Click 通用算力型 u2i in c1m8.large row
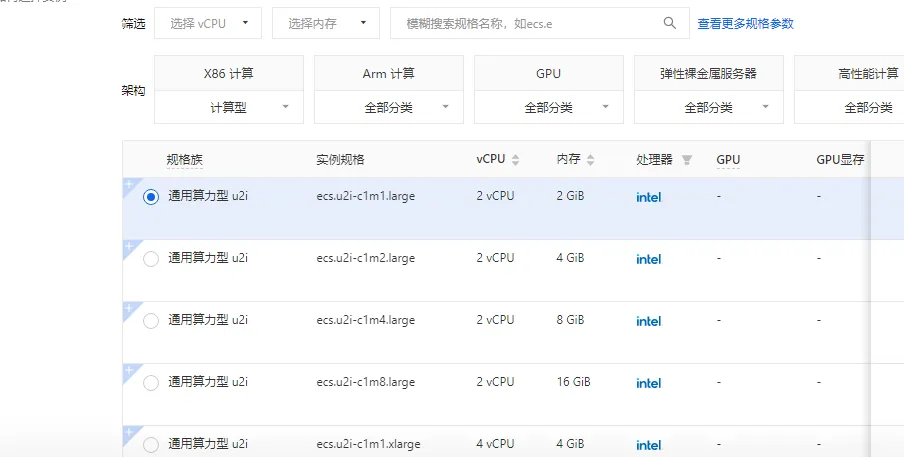 tap(208, 382)
